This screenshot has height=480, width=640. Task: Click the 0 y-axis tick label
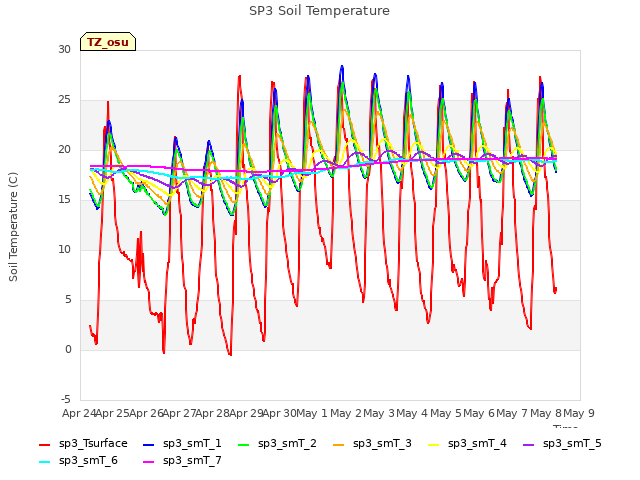(68, 350)
